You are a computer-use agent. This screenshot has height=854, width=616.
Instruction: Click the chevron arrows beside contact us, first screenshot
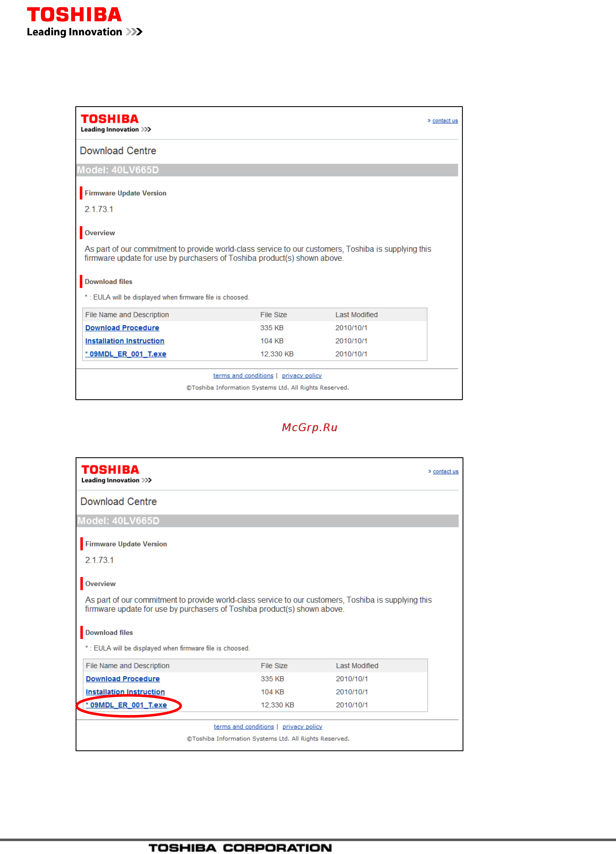[x=429, y=120]
